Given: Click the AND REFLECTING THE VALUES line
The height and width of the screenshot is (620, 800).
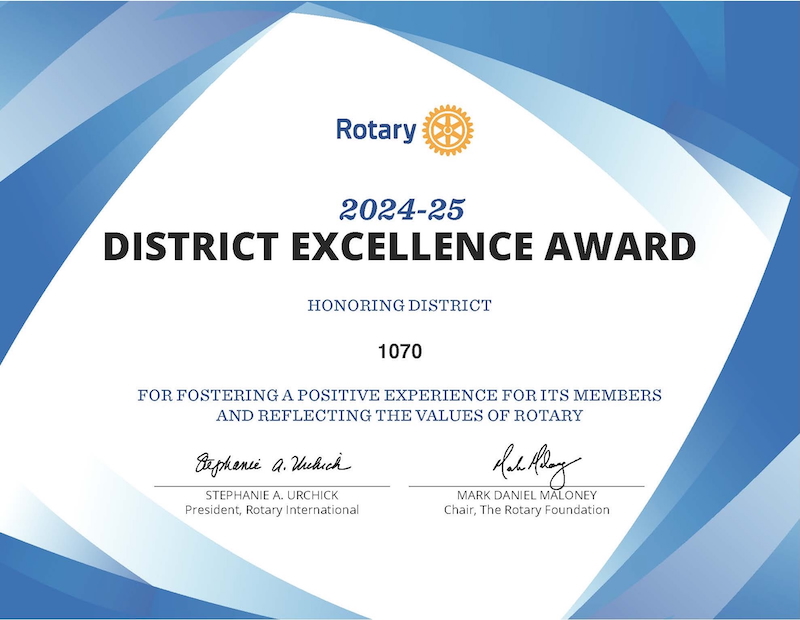Looking at the screenshot, I should (x=400, y=415).
